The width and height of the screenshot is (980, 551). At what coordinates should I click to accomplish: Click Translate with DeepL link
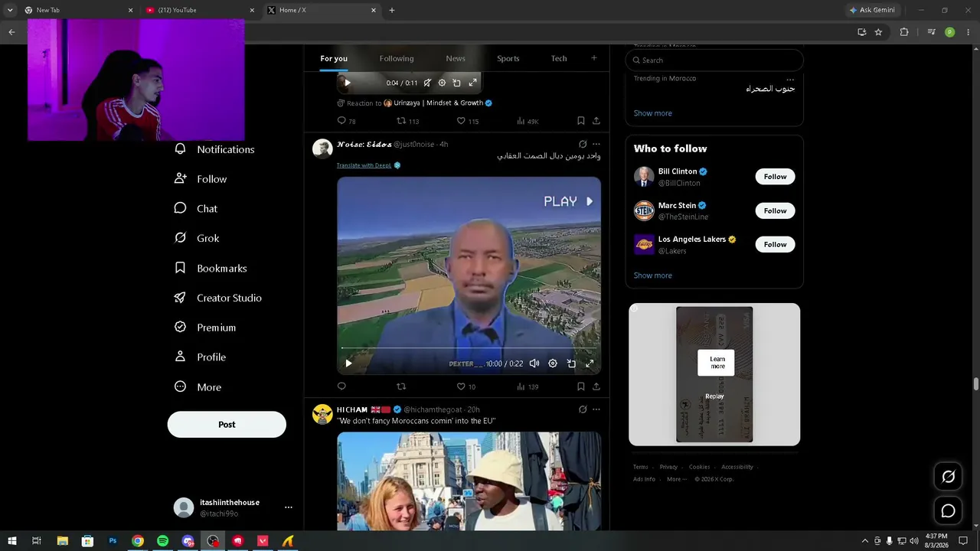pyautogui.click(x=364, y=165)
